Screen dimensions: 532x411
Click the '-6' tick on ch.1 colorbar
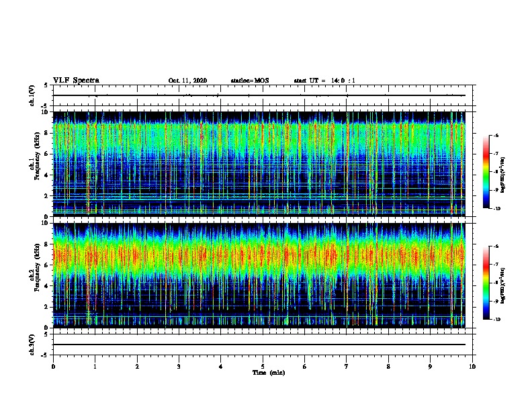coord(496,135)
